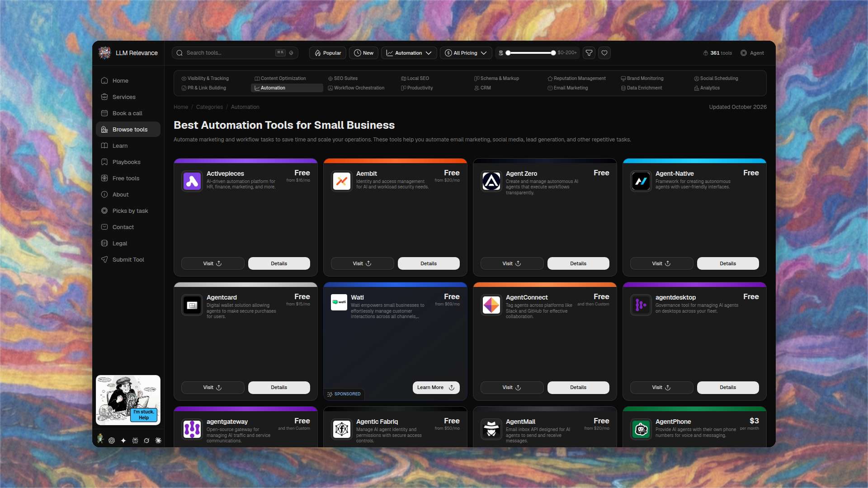
Task: Toggle the Agent mode switch
Action: point(752,53)
